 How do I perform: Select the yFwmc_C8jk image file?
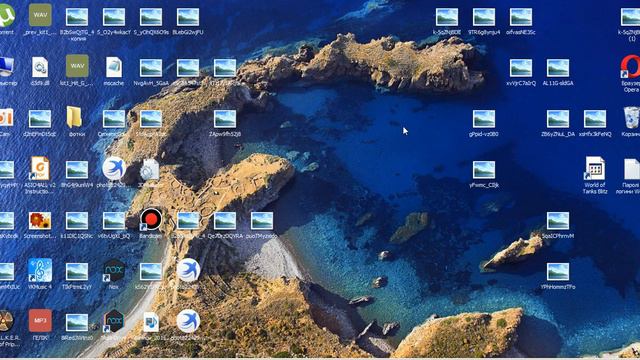(484, 171)
